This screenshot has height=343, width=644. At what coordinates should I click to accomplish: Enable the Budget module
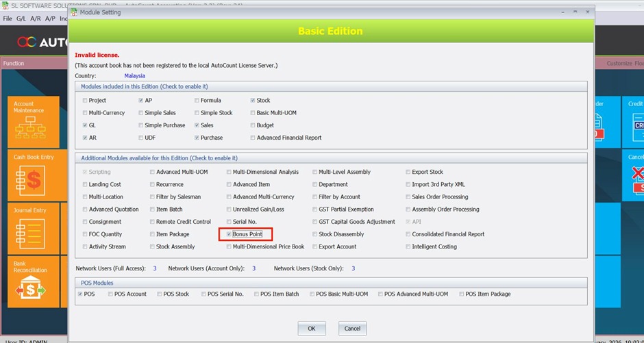tap(253, 125)
